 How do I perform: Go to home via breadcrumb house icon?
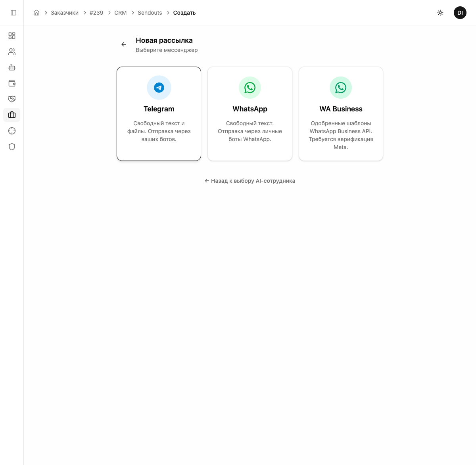pos(36,13)
